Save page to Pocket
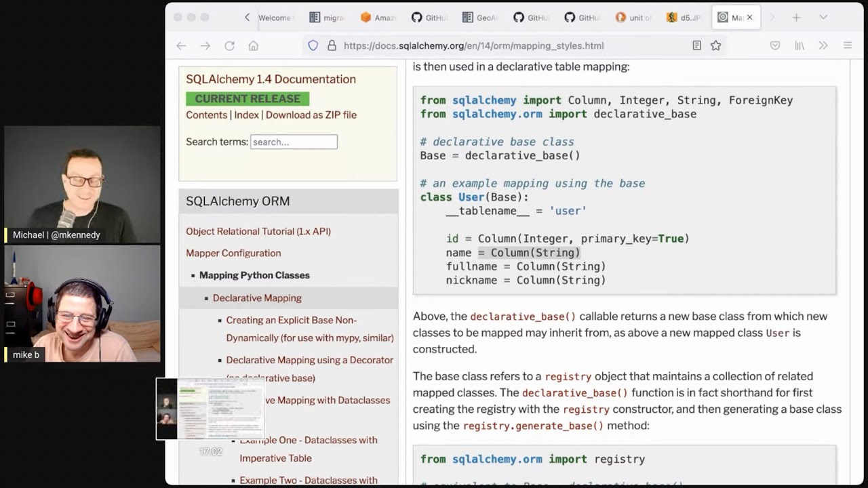The height and width of the screenshot is (488, 868). click(775, 45)
